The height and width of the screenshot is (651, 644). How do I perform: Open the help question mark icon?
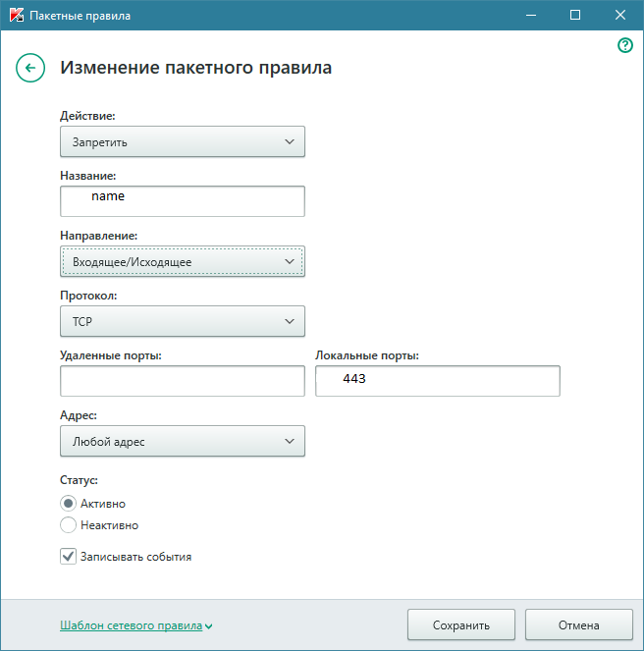pyautogui.click(x=625, y=45)
